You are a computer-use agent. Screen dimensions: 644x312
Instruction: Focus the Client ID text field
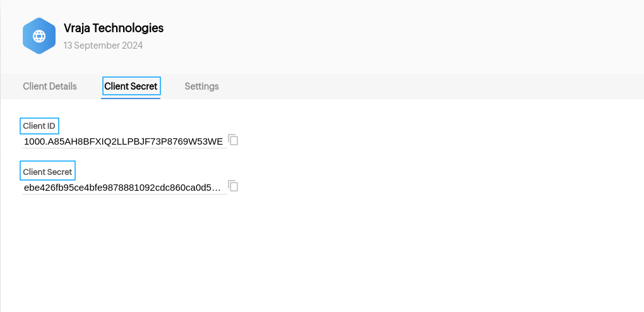tap(125, 141)
